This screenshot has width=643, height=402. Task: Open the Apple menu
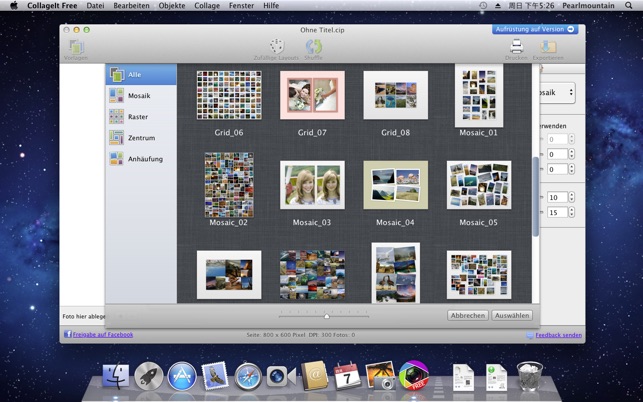pos(14,5)
